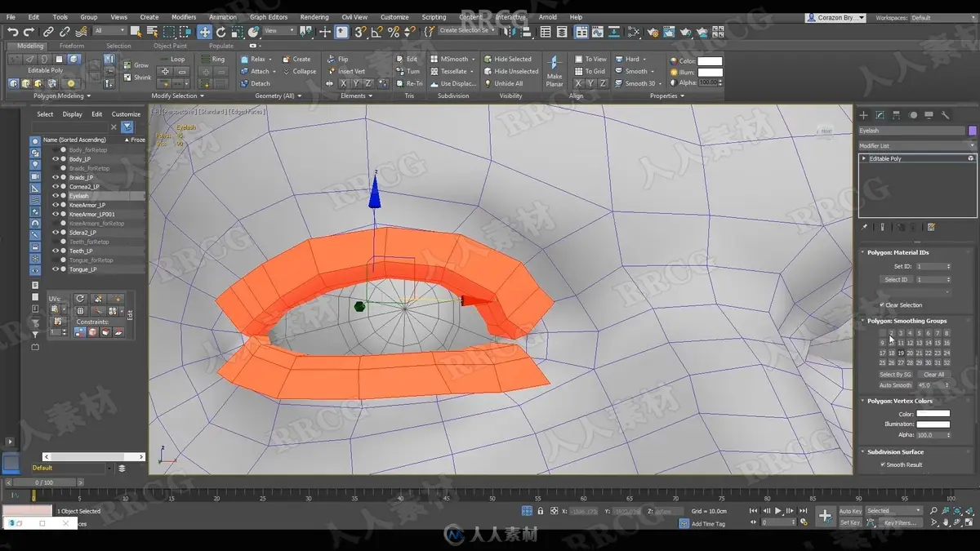Click the Select and Link icon

(x=48, y=32)
